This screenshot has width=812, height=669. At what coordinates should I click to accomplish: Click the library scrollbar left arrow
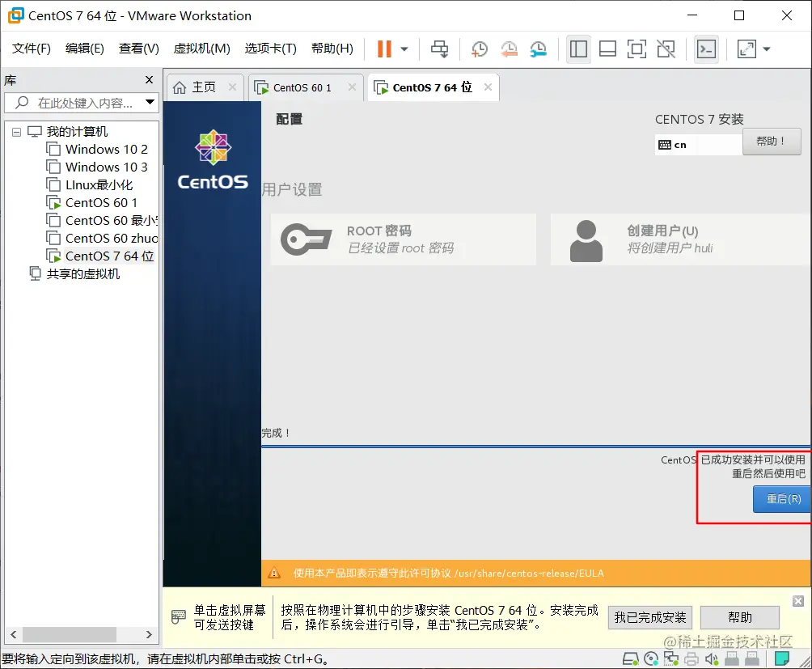coord(14,634)
